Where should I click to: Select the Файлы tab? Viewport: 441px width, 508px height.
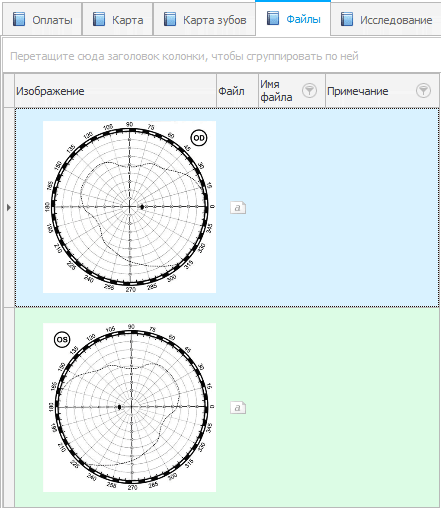[x=293, y=19]
